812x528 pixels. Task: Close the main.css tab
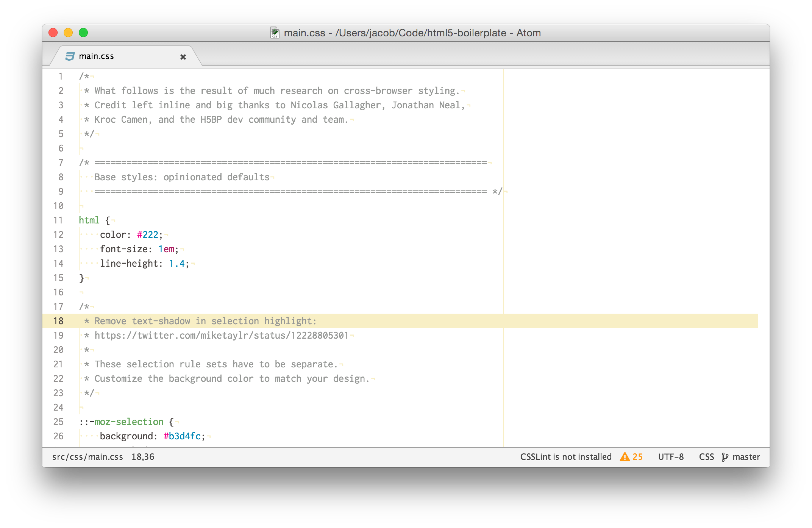coord(183,57)
